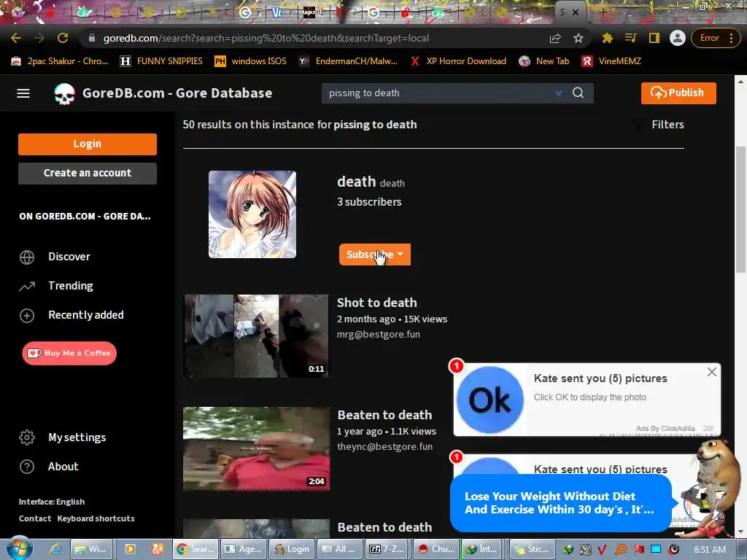Click the Windows Start orb
The image size is (747, 560).
tap(19, 548)
